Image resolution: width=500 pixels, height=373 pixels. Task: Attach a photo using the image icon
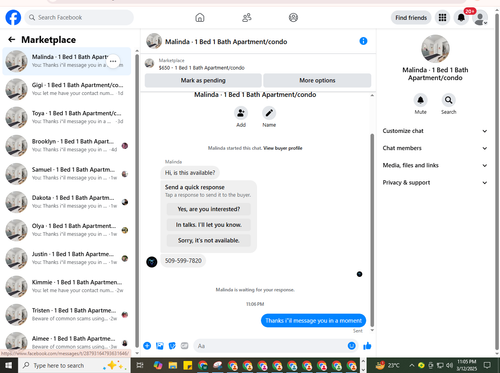point(160,346)
